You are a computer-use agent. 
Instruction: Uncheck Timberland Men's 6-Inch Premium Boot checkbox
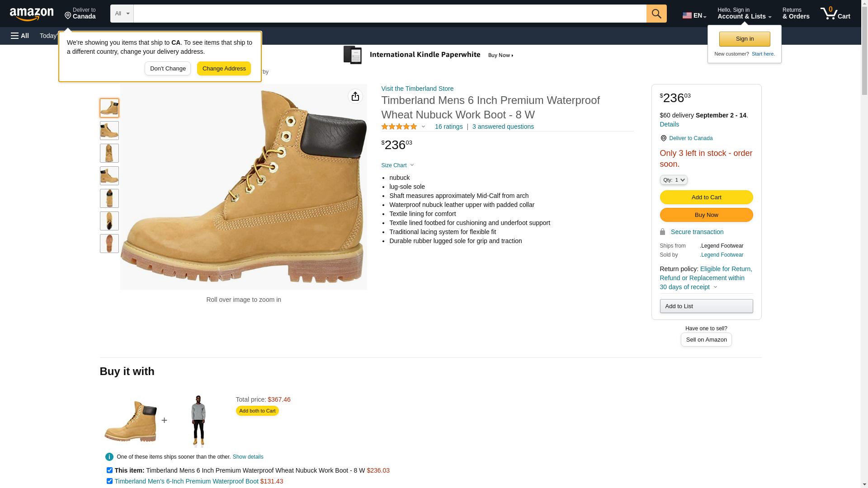(x=109, y=481)
